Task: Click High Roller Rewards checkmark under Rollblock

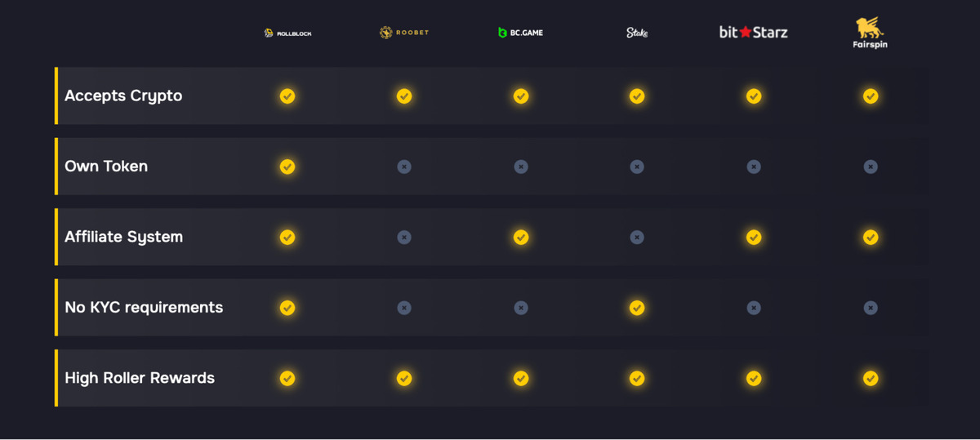Action: [x=287, y=379]
